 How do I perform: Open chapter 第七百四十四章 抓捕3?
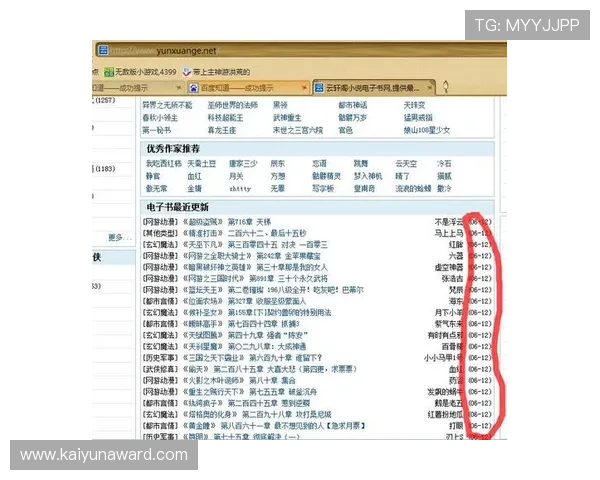(264, 324)
